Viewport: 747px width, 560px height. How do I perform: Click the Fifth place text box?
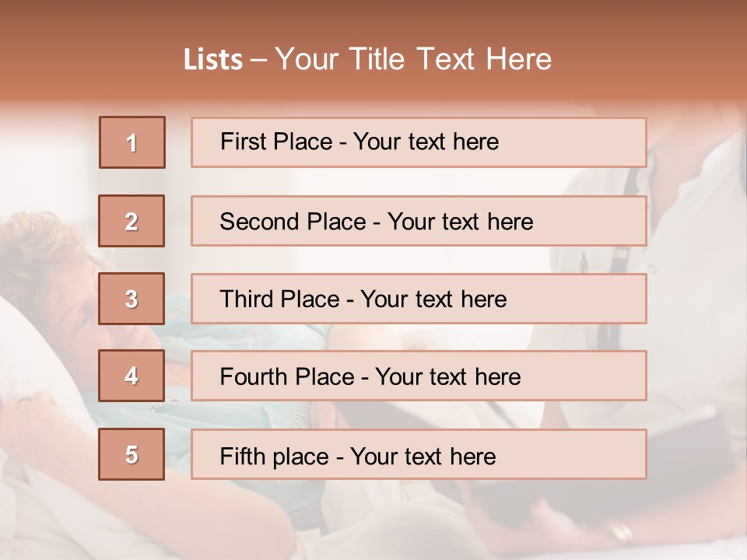419,454
